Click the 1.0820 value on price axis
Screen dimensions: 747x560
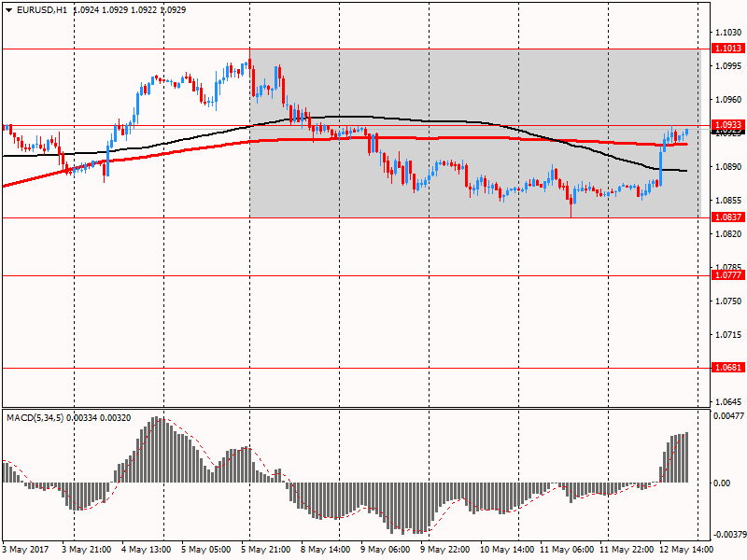click(x=728, y=234)
